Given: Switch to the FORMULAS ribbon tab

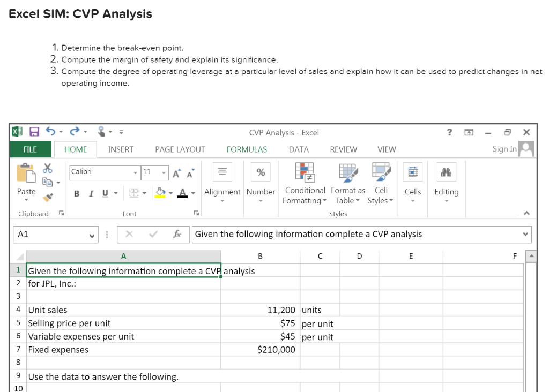Looking at the screenshot, I should 247,149.
